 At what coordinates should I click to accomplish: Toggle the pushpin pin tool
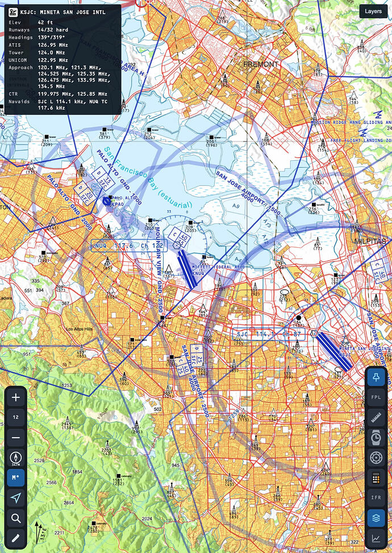point(376,377)
